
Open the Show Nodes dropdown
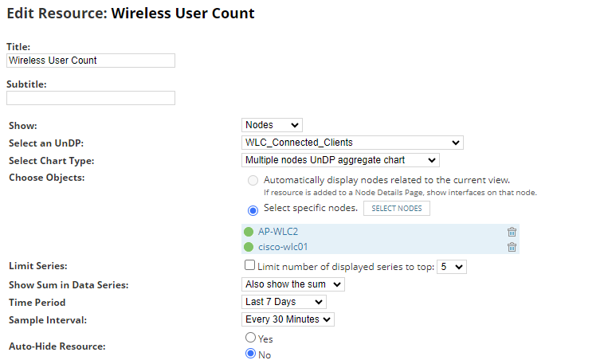272,125
